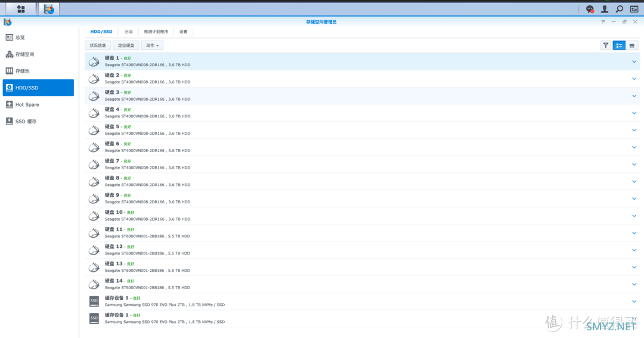Click the hard drive icon of 硬盘 11
This screenshot has height=338, width=644.
94,233
